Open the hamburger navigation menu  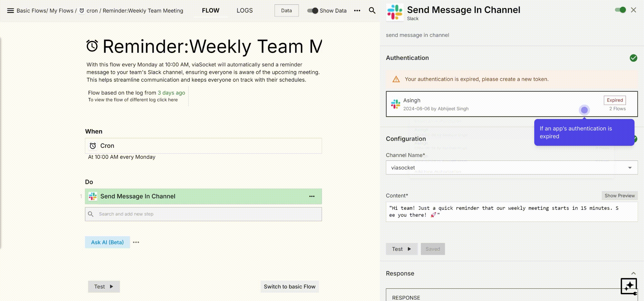(10, 11)
